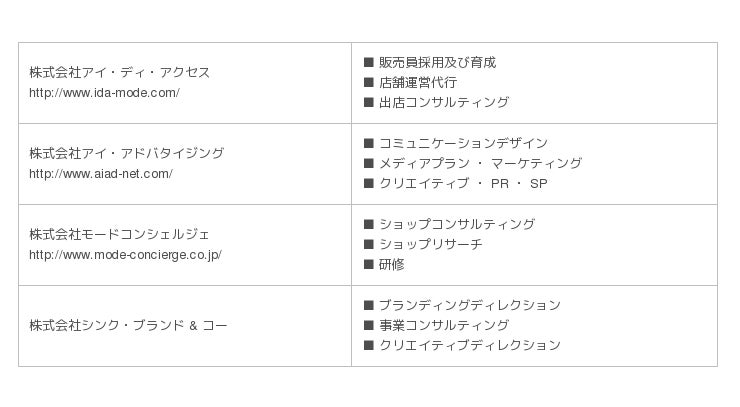Select the クリエイティブ ・ PR ・ SP line
The image size is (740, 407).
pyautogui.click(x=463, y=184)
